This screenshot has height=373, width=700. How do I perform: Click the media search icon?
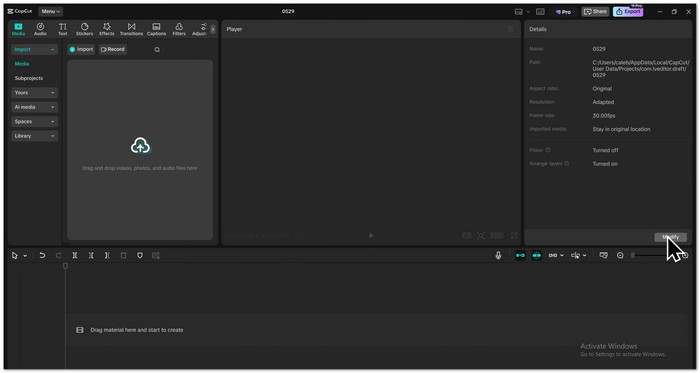pyautogui.click(x=157, y=50)
